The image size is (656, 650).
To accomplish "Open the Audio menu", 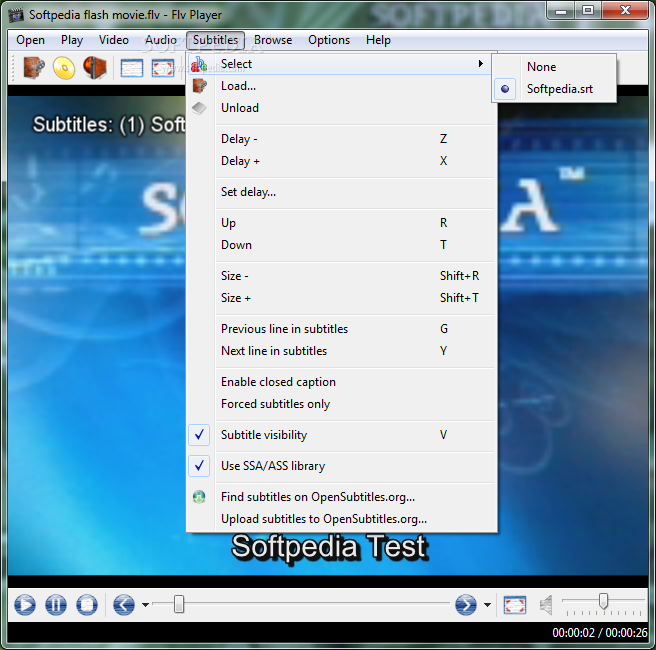I will [x=161, y=40].
